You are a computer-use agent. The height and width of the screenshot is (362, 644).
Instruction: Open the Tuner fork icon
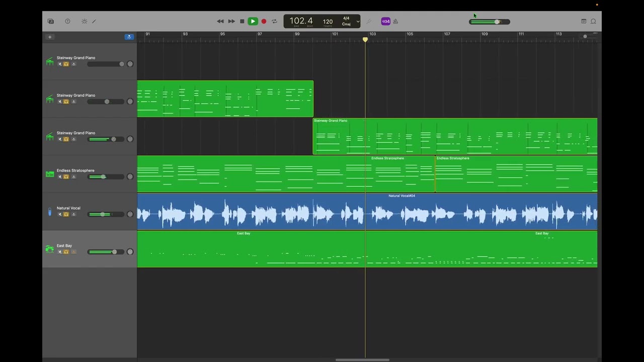[x=369, y=21]
